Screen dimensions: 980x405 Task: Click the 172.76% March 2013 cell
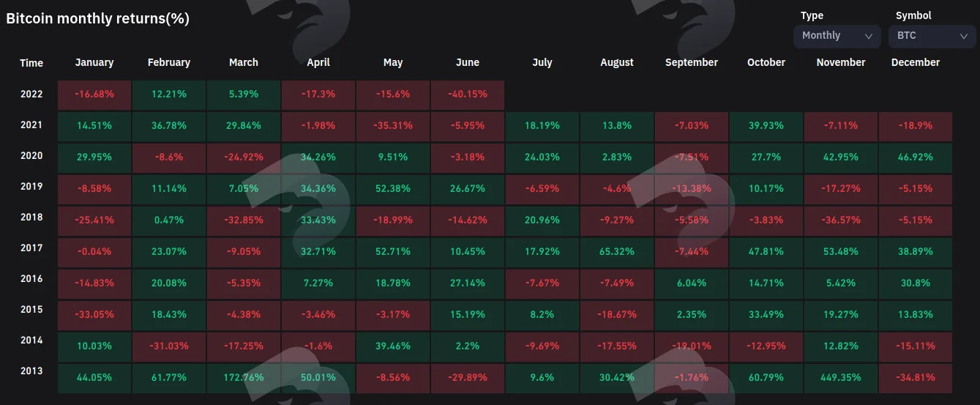(x=244, y=378)
